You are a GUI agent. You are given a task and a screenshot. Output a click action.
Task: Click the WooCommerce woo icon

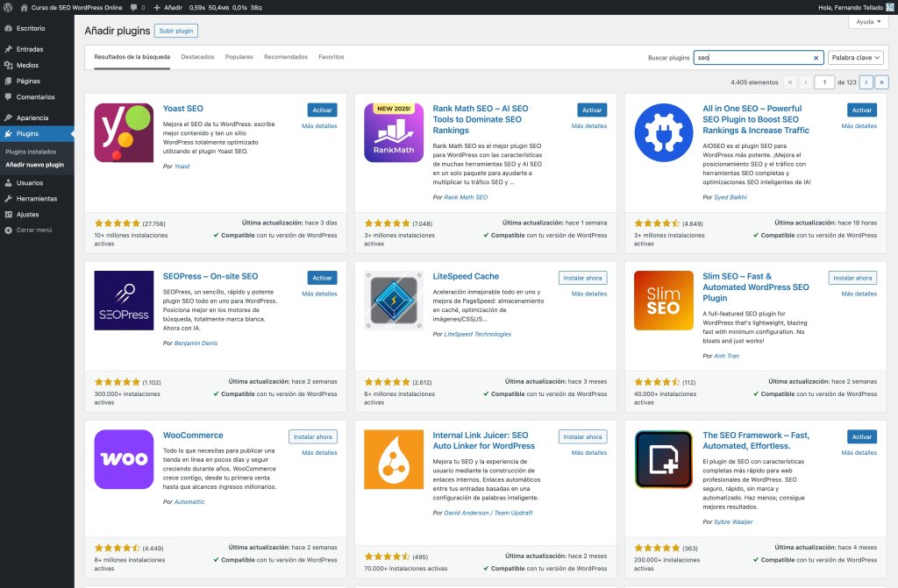pyautogui.click(x=124, y=459)
